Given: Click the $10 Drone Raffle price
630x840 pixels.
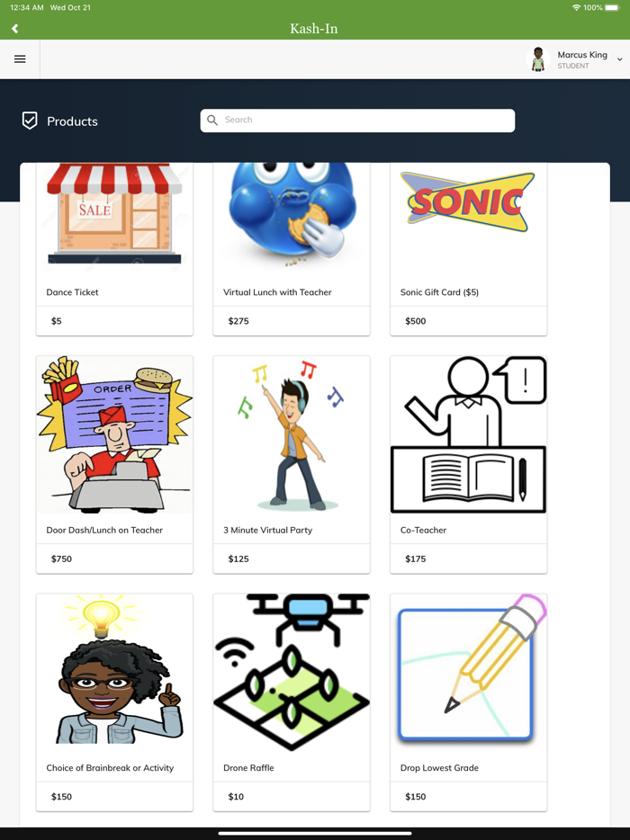Looking at the screenshot, I should tap(236, 797).
